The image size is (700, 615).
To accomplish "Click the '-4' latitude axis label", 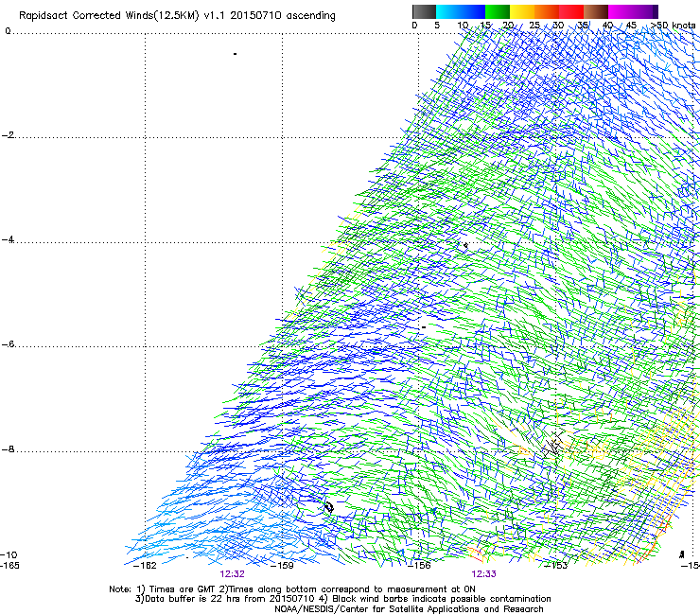I will pyautogui.click(x=8, y=239).
